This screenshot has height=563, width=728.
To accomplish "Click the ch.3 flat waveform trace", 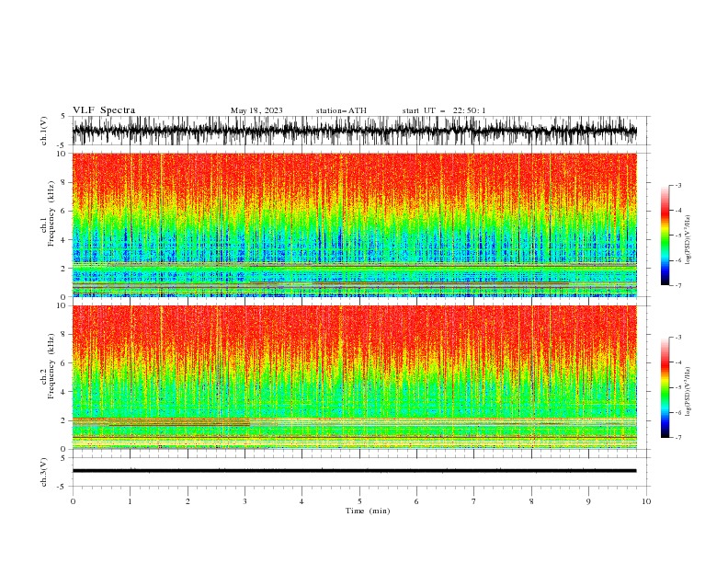I will coord(354,471).
